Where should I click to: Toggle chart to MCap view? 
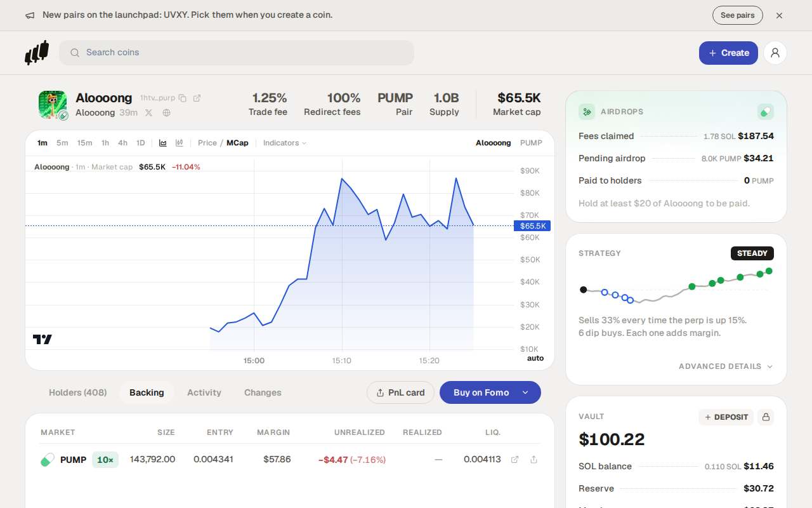click(237, 143)
